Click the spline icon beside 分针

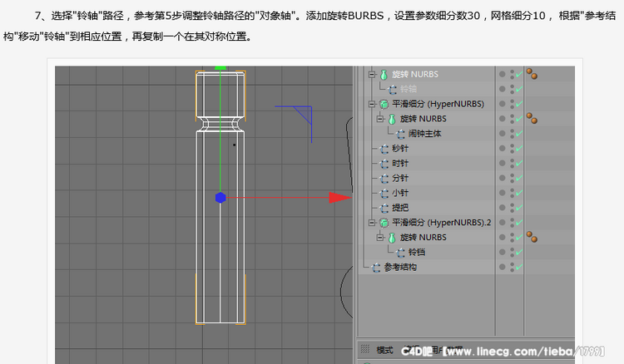click(x=384, y=179)
